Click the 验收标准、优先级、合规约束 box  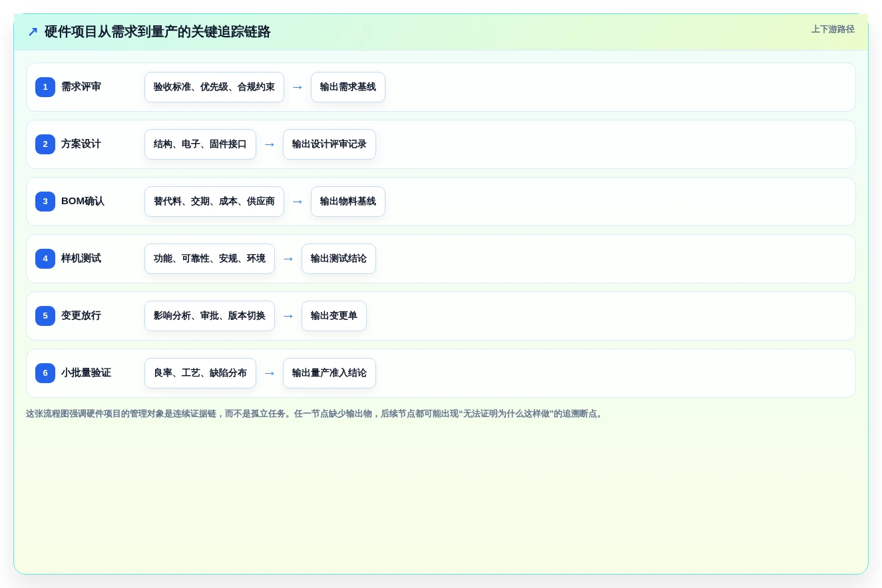pyautogui.click(x=214, y=87)
